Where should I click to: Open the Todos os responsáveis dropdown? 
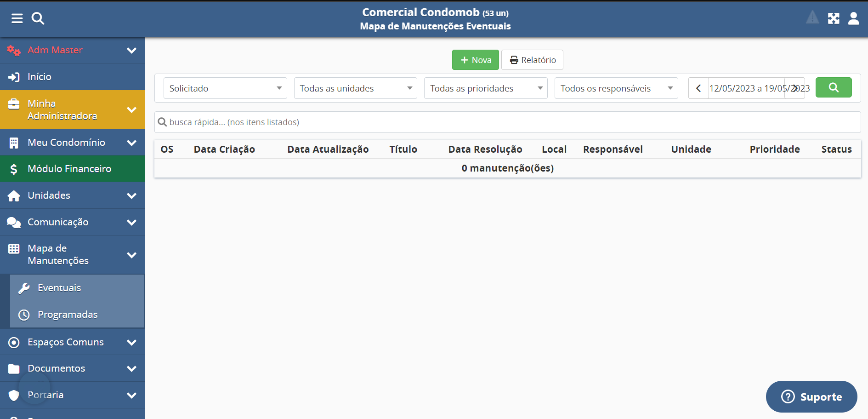coord(616,88)
